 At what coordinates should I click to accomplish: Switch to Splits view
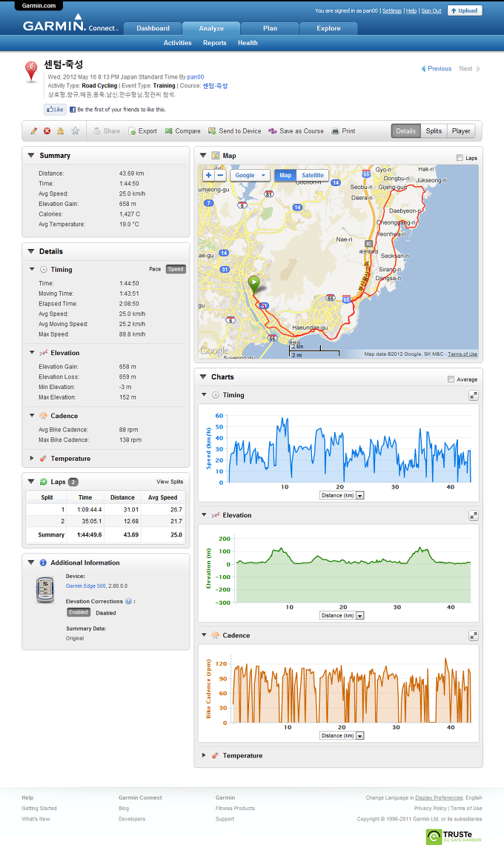pos(434,131)
